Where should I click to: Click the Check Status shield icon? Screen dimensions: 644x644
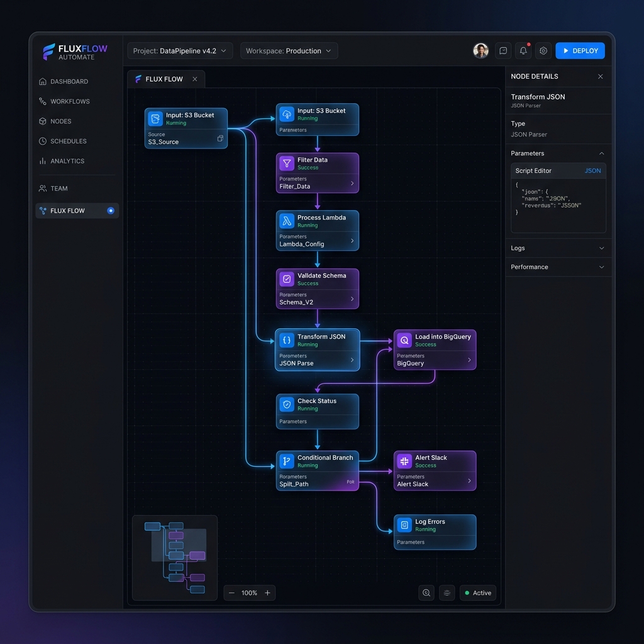[287, 404]
